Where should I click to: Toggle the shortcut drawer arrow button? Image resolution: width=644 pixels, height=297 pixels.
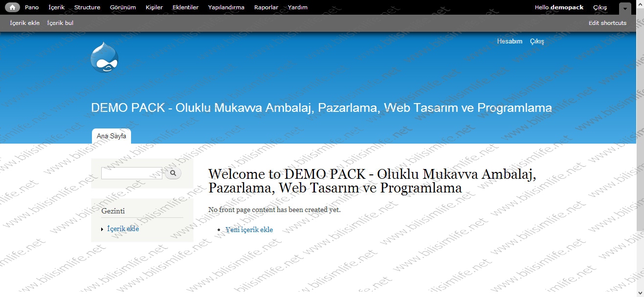pyautogui.click(x=625, y=8)
